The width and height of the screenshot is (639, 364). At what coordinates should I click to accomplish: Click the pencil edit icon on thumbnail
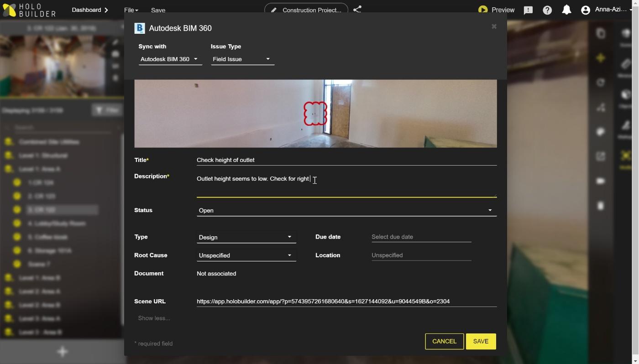[115, 42]
